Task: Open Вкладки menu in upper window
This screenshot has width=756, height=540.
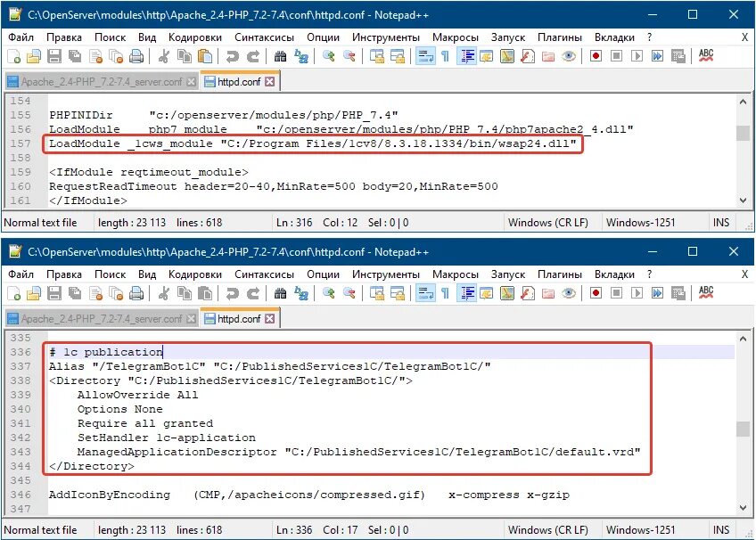Action: 614,37
